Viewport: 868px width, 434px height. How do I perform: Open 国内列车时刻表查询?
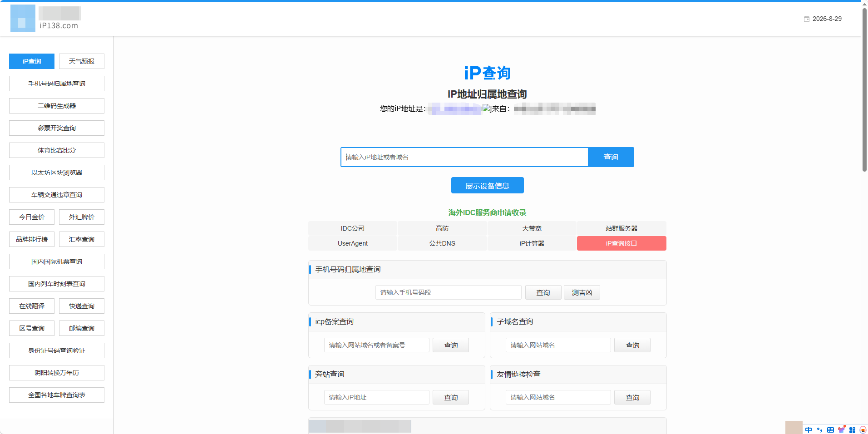coord(57,284)
